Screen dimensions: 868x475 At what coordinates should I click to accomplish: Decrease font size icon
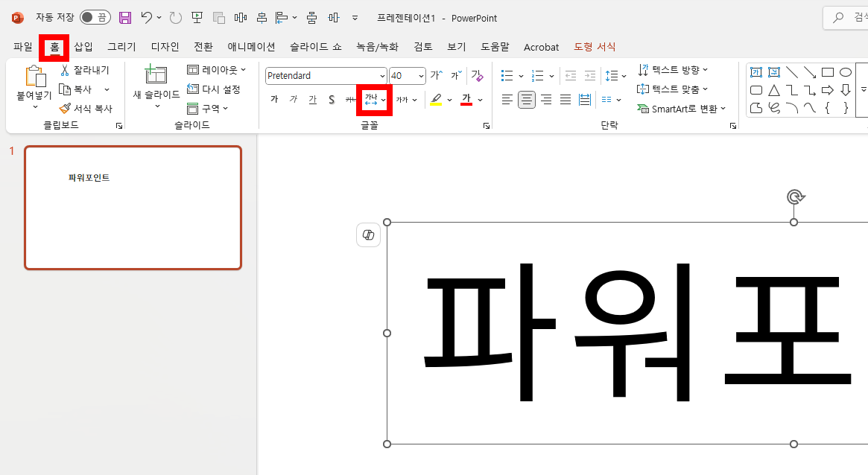(455, 75)
